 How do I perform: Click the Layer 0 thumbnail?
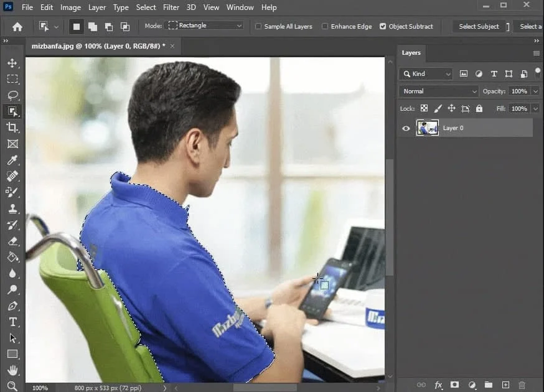click(427, 128)
